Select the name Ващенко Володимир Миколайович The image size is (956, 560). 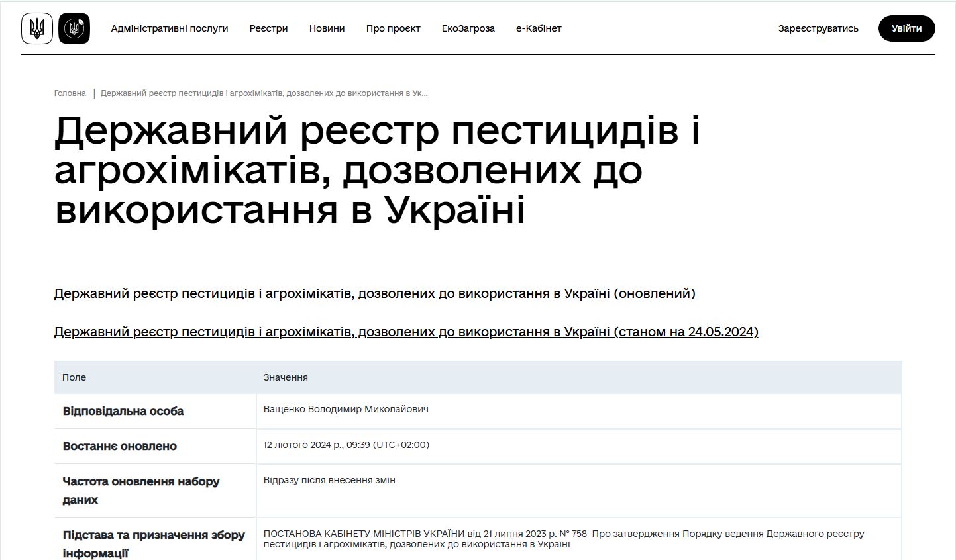[x=346, y=409]
